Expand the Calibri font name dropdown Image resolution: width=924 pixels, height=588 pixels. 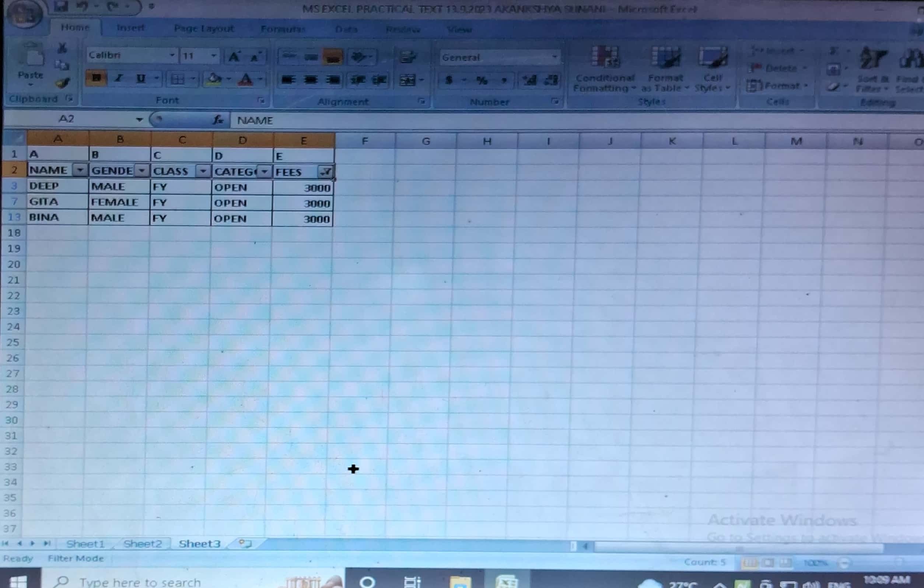[x=172, y=56]
